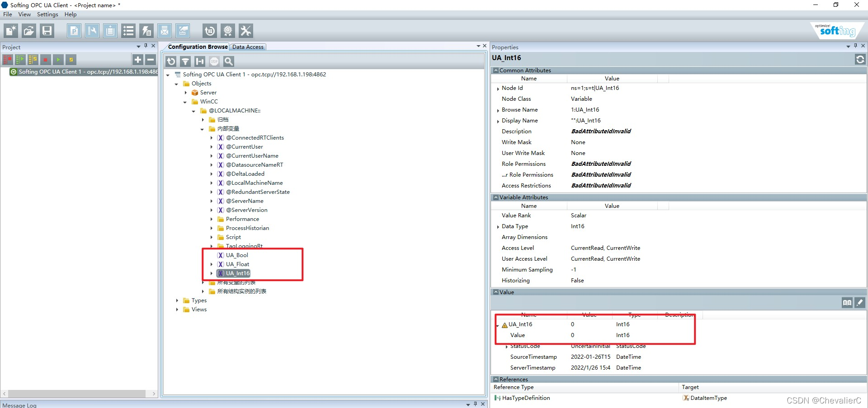Open an existing project file
The width and height of the screenshot is (868, 408).
click(x=29, y=31)
